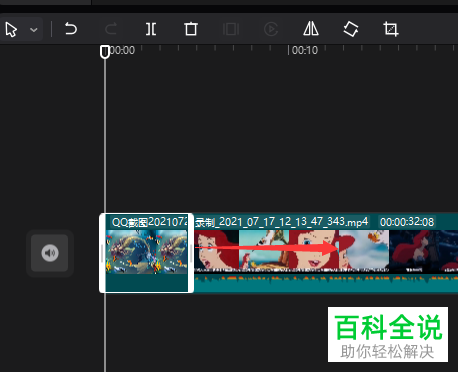Viewport: 458px width, 372px height.
Task: Click the clip duration label 00:00:32:08
Action: point(407,222)
